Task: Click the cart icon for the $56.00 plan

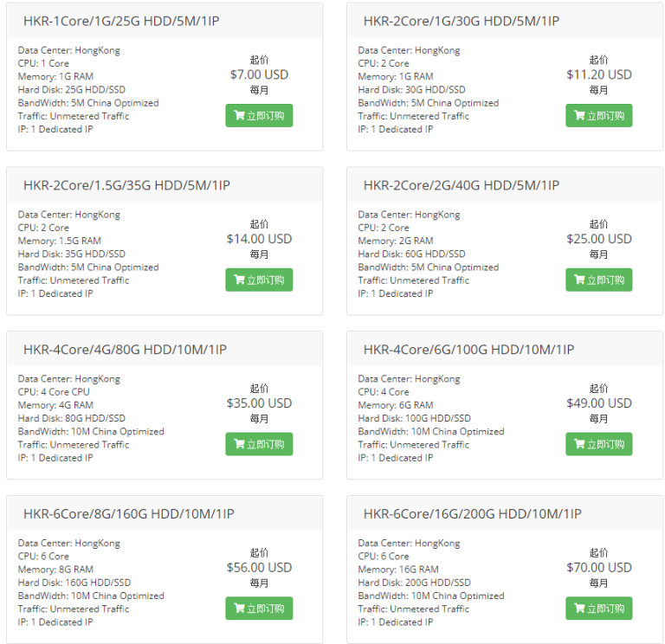Action: [x=239, y=609]
